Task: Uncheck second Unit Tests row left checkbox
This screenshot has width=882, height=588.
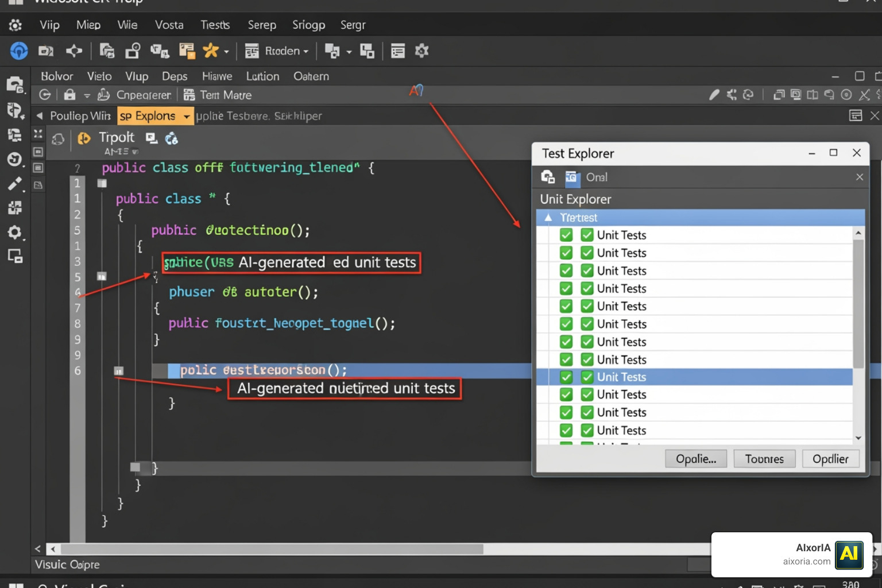Action: click(566, 253)
